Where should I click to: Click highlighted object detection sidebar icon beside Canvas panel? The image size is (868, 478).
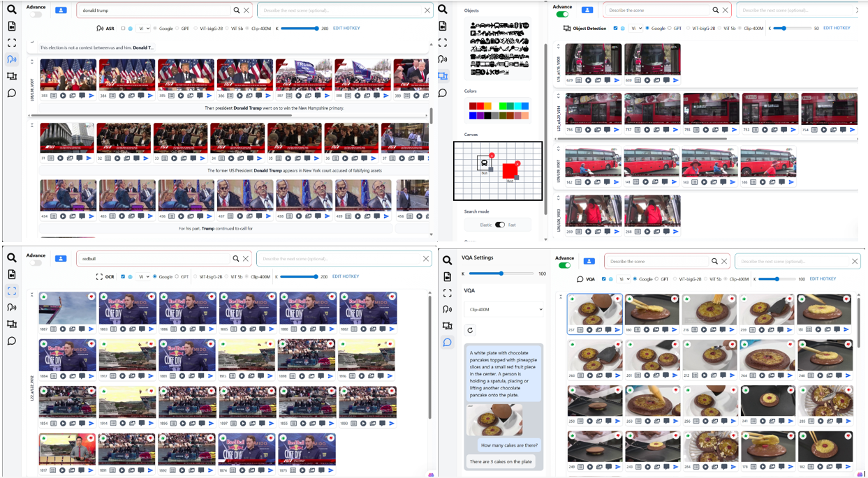(x=443, y=76)
